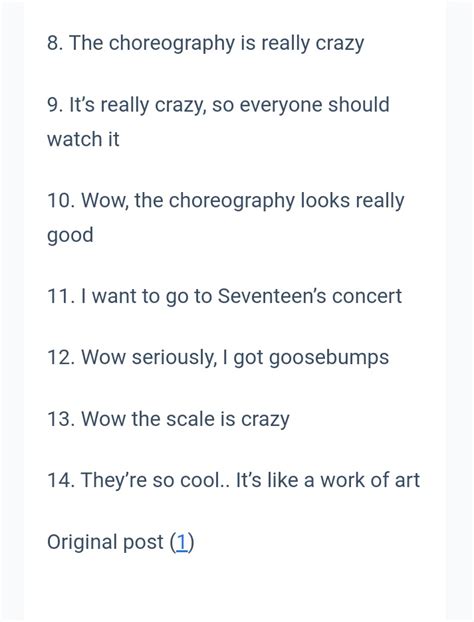The height and width of the screenshot is (622, 474).
Task: Click the "Original post" text label
Action: 105,542
